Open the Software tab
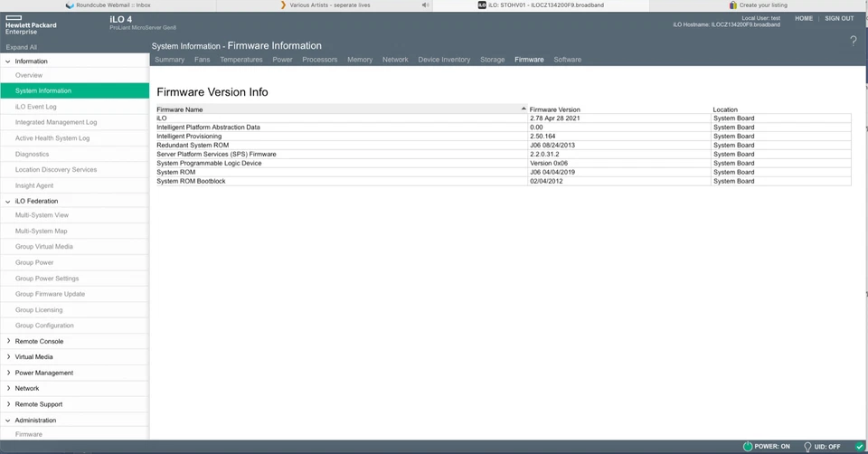 click(x=568, y=60)
